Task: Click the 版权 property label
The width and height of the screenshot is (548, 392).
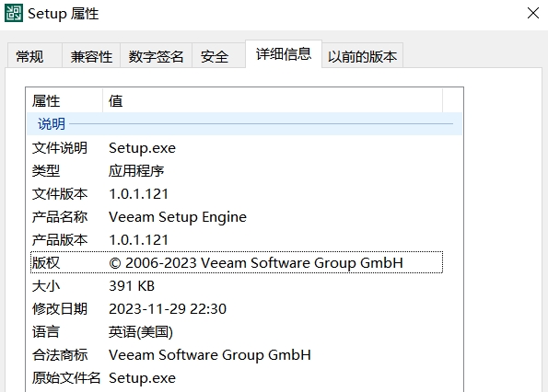Action: tap(46, 263)
